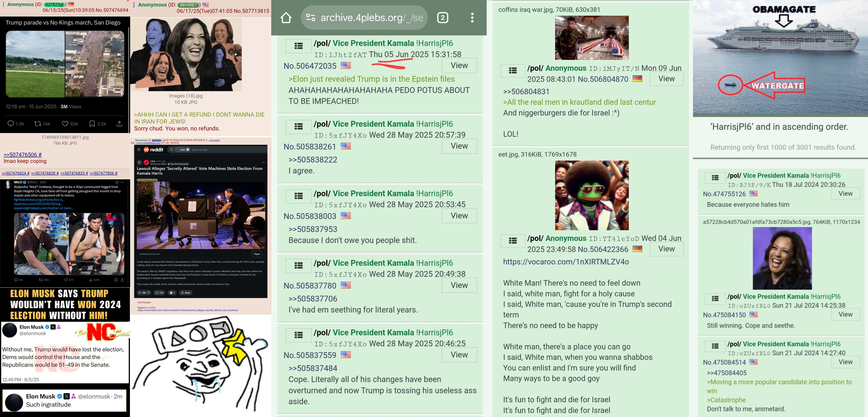Open post options icon for No.505838003
The width and height of the screenshot is (868, 417).
pos(299,196)
